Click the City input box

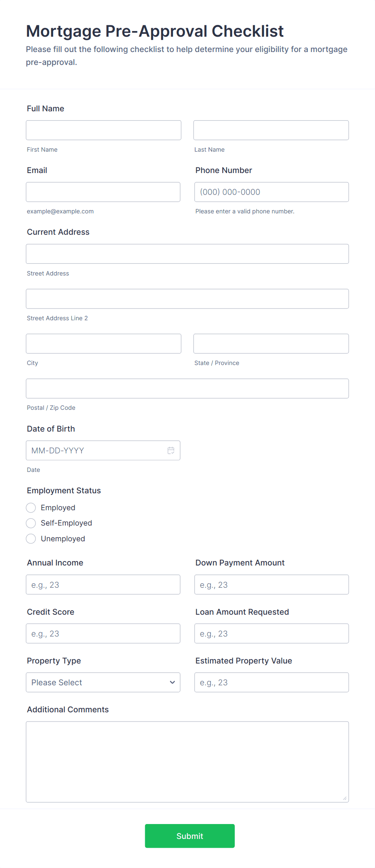click(103, 343)
